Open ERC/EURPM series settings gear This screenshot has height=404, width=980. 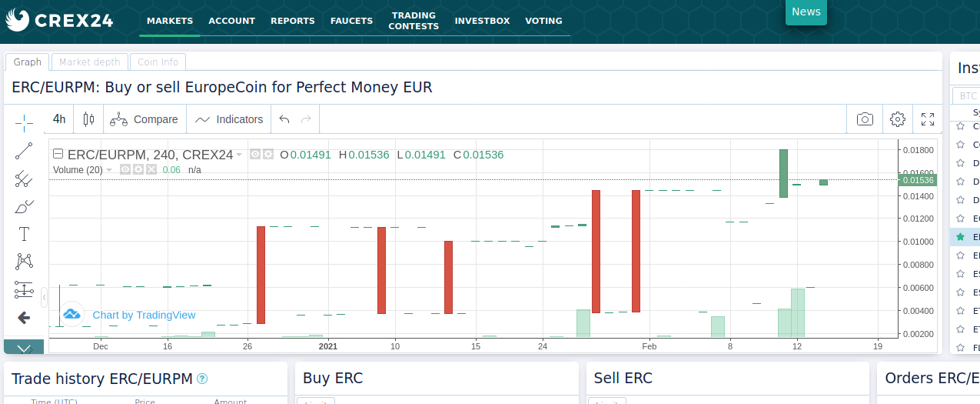(268, 154)
